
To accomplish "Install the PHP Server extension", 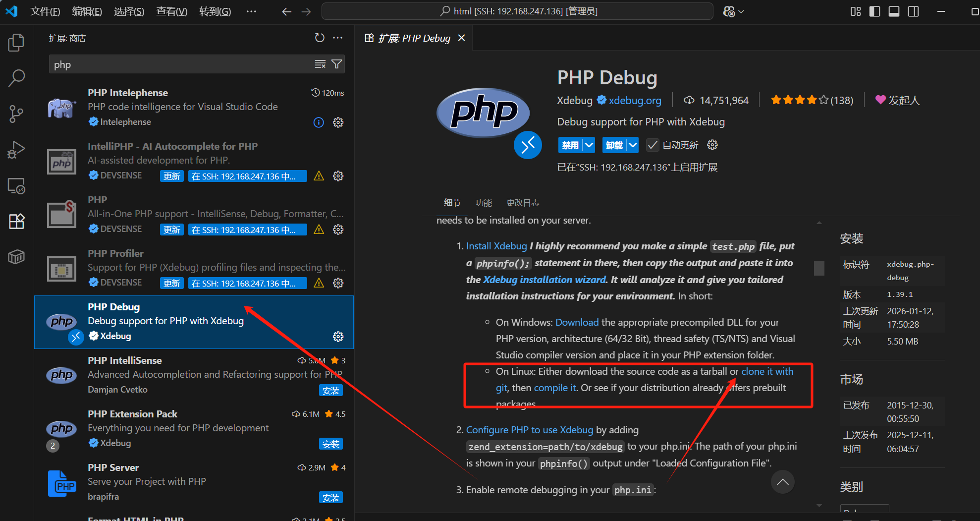I will pyautogui.click(x=331, y=498).
